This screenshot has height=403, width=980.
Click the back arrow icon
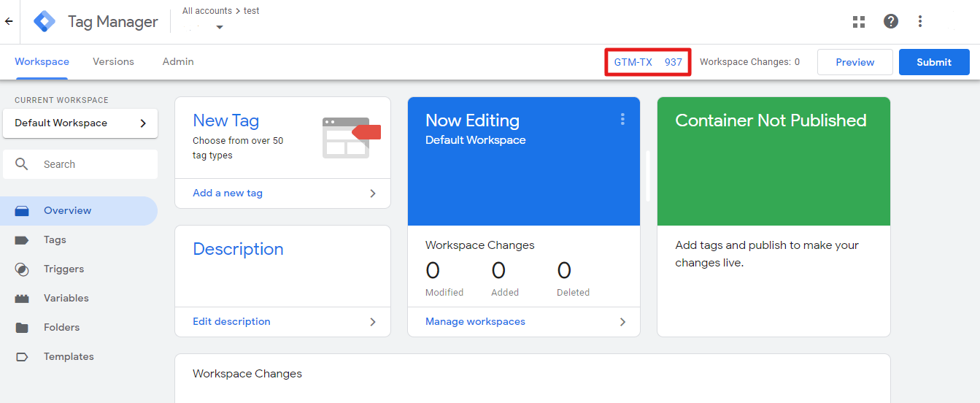tap(9, 21)
